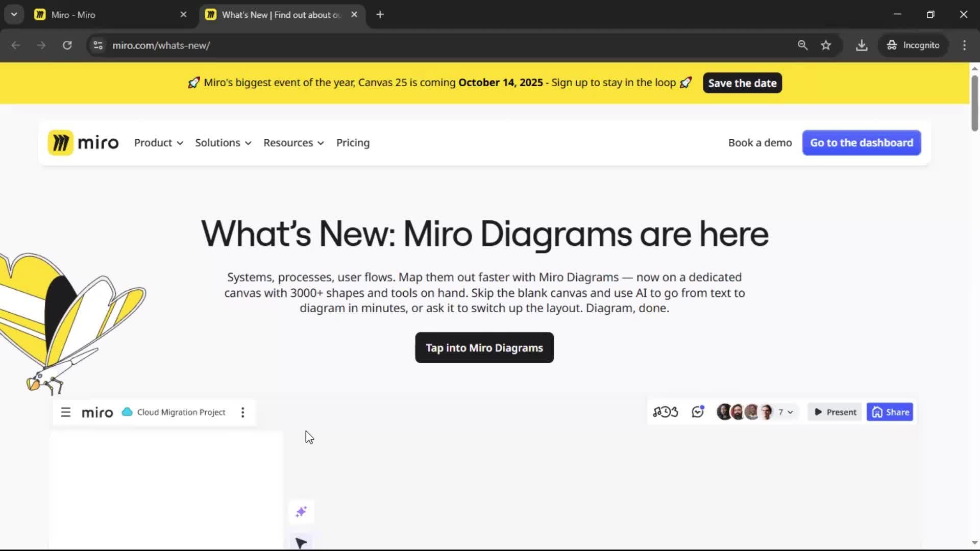Open a new browser tab with plus
980x551 pixels.
coord(380,15)
